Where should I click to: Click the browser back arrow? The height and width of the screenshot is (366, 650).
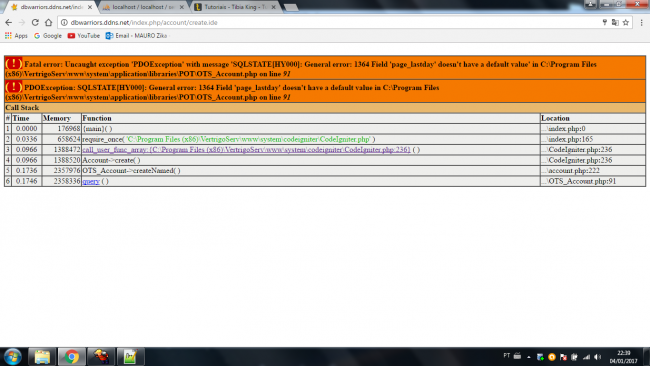9,22
